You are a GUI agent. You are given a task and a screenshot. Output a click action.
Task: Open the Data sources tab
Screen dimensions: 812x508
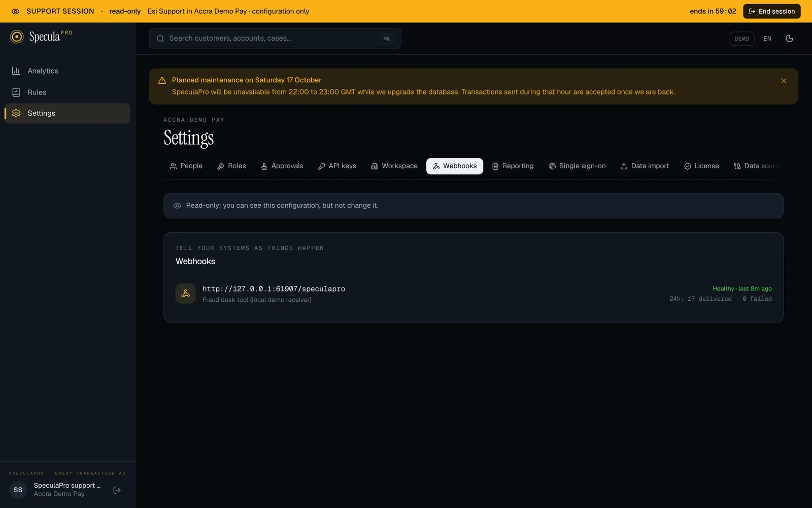pyautogui.click(x=756, y=166)
